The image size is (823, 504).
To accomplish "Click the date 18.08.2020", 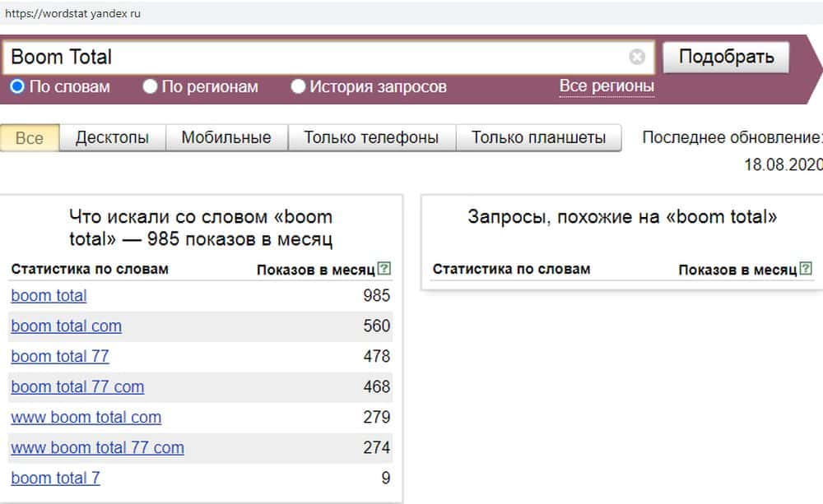I will click(x=783, y=164).
